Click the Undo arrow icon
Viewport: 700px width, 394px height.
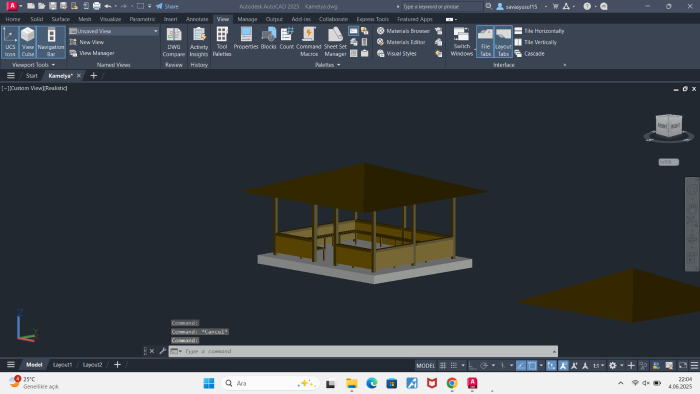click(108, 6)
